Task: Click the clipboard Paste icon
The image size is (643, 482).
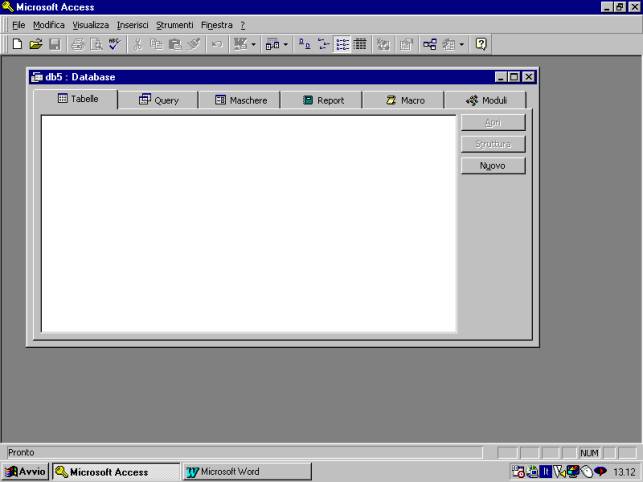Action: click(175, 44)
